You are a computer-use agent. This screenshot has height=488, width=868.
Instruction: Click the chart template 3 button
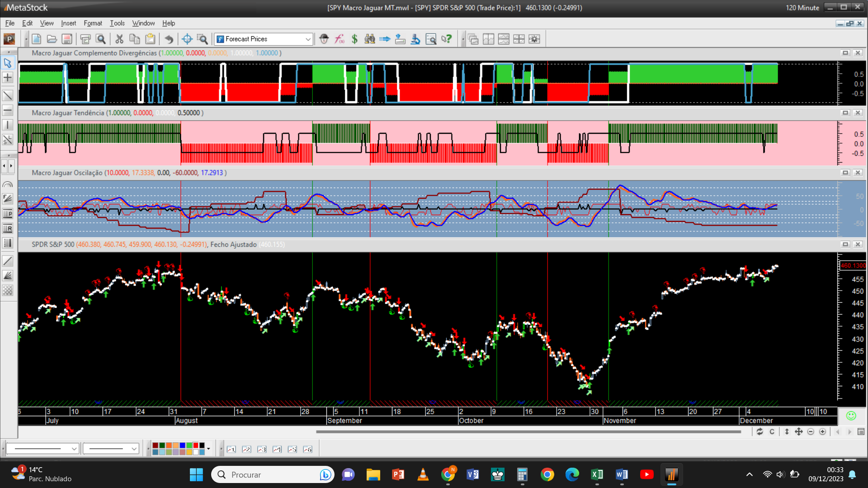click(x=262, y=449)
